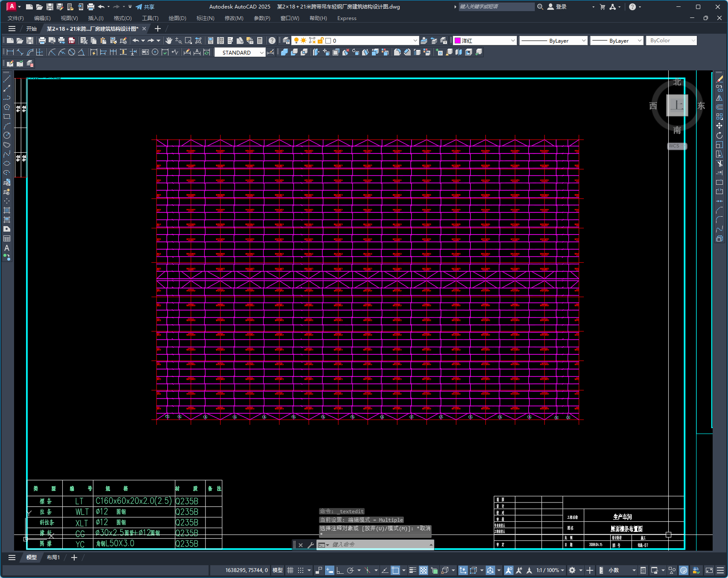Open the 标注(N) menu
This screenshot has height=578, width=728.
[205, 18]
